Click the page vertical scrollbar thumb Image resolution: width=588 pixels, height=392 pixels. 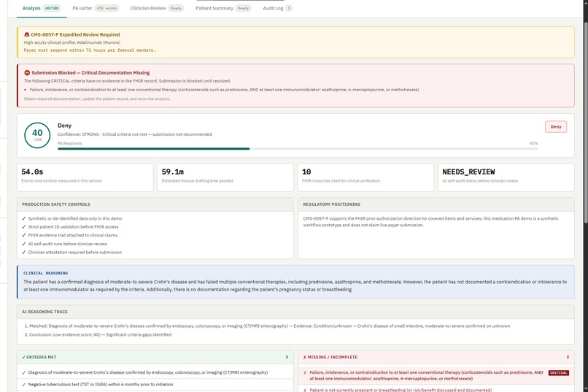585,123
